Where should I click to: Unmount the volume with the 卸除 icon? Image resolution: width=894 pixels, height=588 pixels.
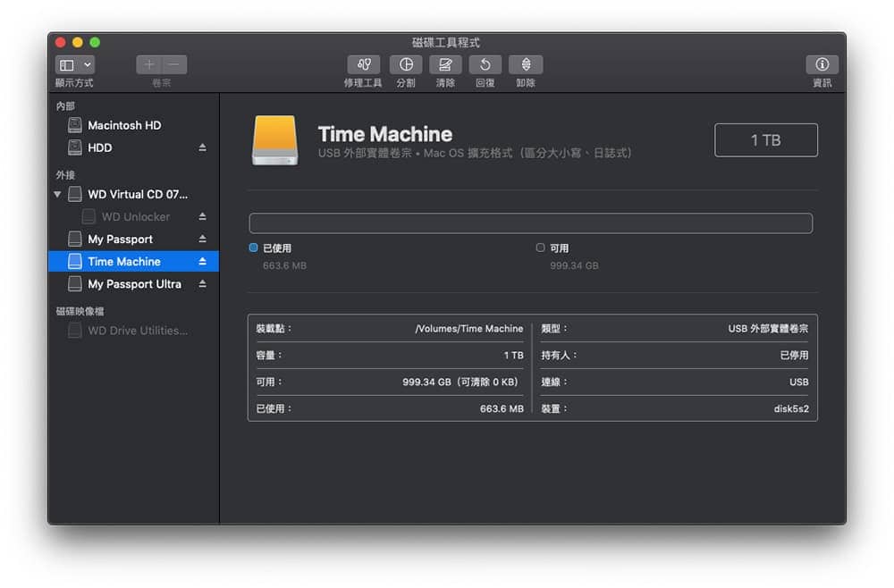pyautogui.click(x=526, y=64)
